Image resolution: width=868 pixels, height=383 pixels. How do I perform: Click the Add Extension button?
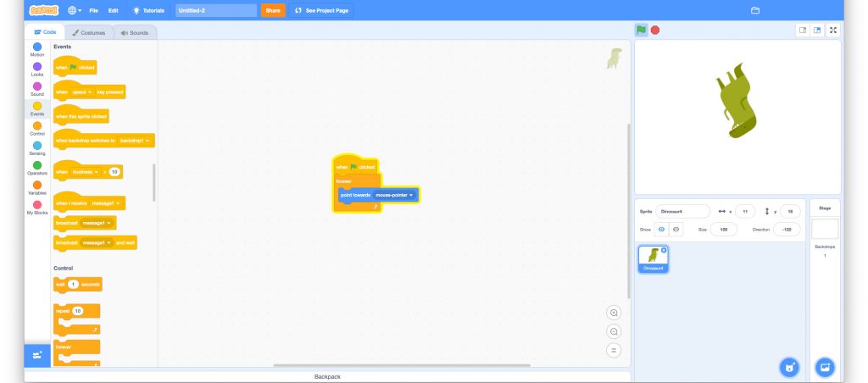[37, 355]
